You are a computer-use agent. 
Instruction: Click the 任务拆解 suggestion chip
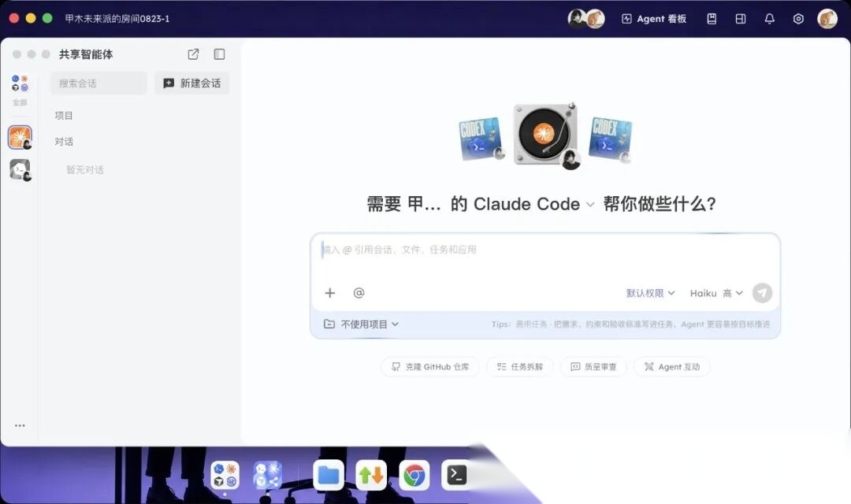tap(519, 367)
